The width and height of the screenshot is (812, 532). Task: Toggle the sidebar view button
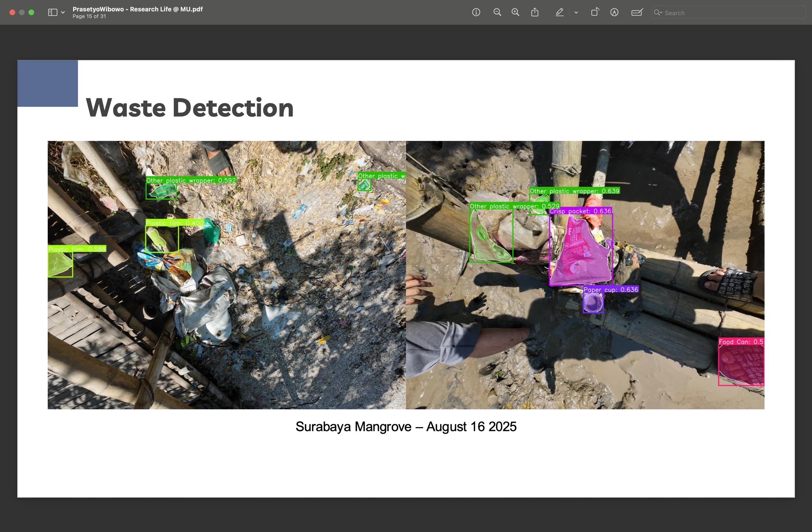pos(53,13)
